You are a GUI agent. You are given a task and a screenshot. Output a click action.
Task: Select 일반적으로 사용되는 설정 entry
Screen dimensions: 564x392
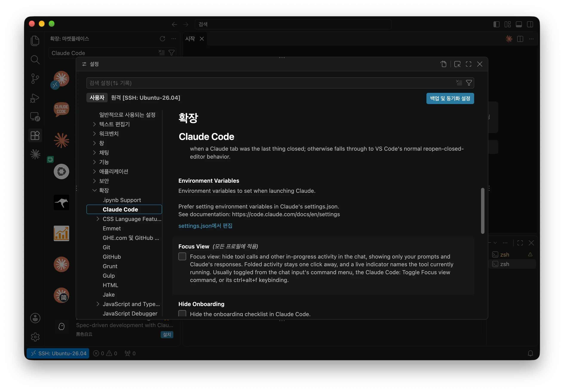coord(127,115)
